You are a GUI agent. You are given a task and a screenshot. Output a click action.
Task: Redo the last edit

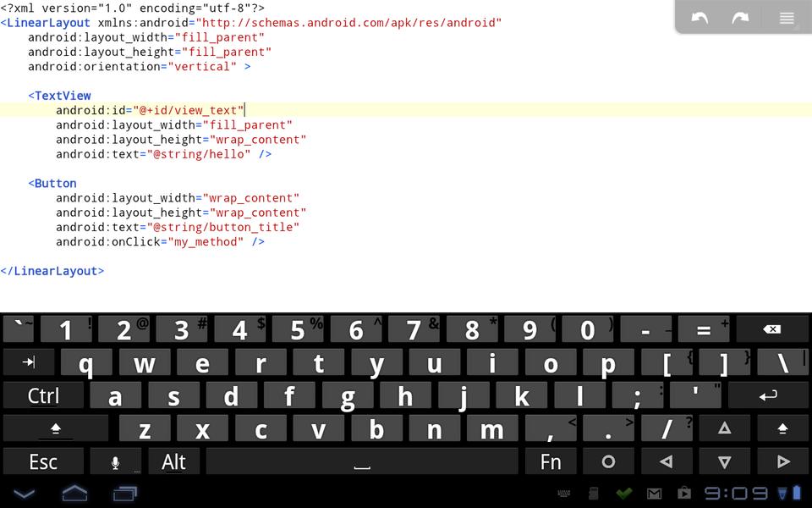[x=741, y=18]
